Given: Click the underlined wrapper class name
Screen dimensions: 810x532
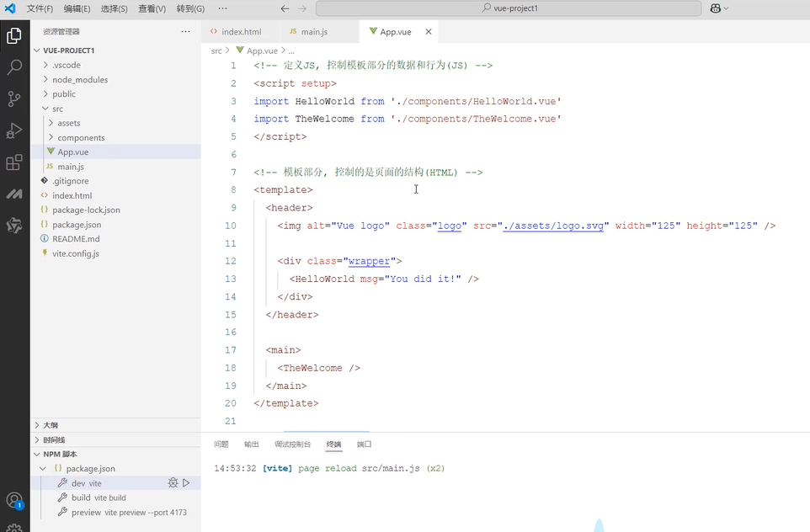Looking at the screenshot, I should [x=369, y=261].
